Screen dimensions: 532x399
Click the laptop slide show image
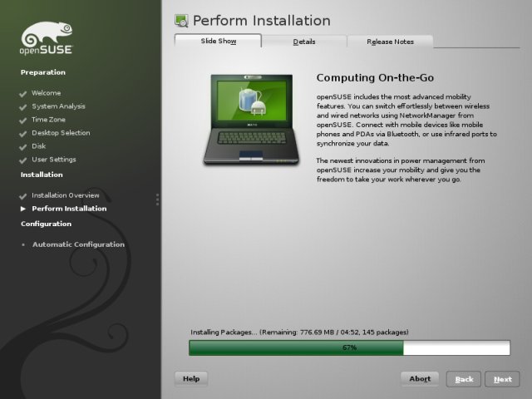[251, 120]
